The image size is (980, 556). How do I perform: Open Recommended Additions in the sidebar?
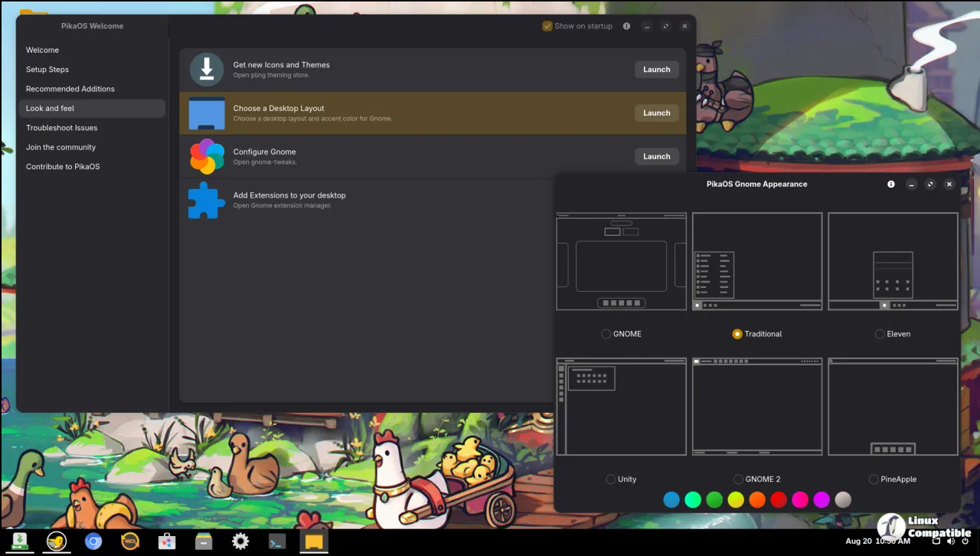pyautogui.click(x=92, y=89)
